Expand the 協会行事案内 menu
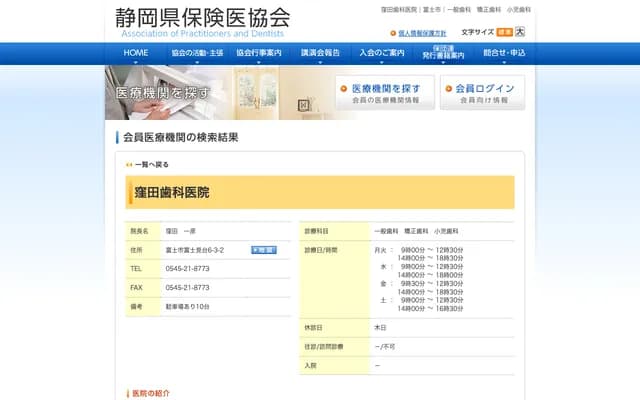Screen dimensions: 640x400 click(259, 52)
